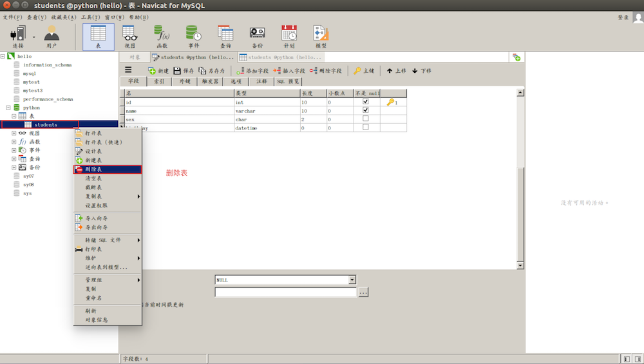Enable not-null checkbox for sex field
Viewport: 644px width, 364px height.
(x=366, y=119)
